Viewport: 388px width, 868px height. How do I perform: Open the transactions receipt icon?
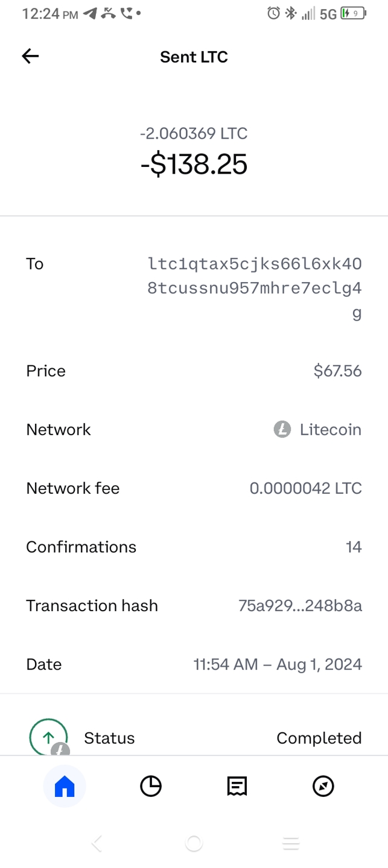(x=237, y=786)
